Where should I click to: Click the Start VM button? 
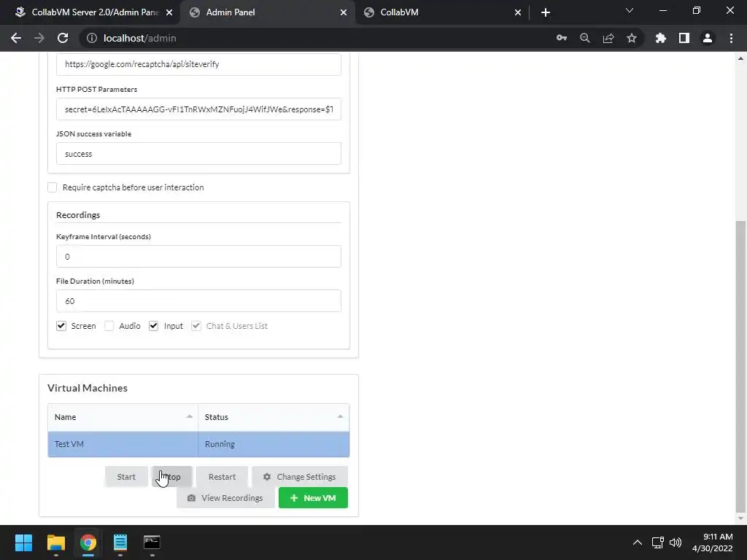point(126,477)
